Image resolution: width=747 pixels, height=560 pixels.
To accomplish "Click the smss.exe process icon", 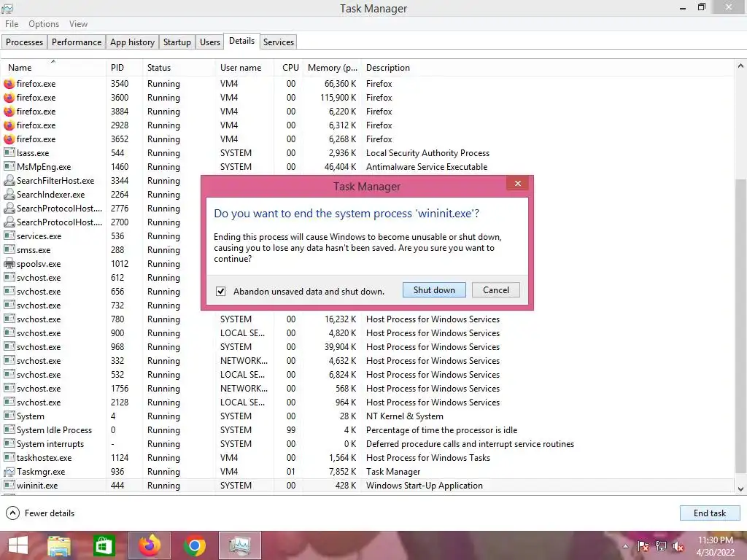I will point(9,249).
